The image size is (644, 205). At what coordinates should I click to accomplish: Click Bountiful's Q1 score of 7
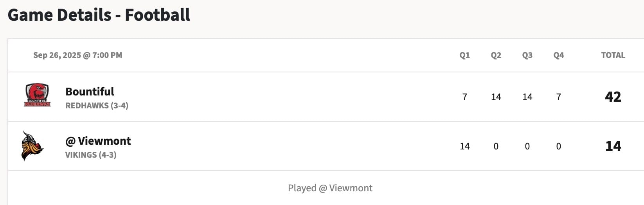pyautogui.click(x=465, y=97)
